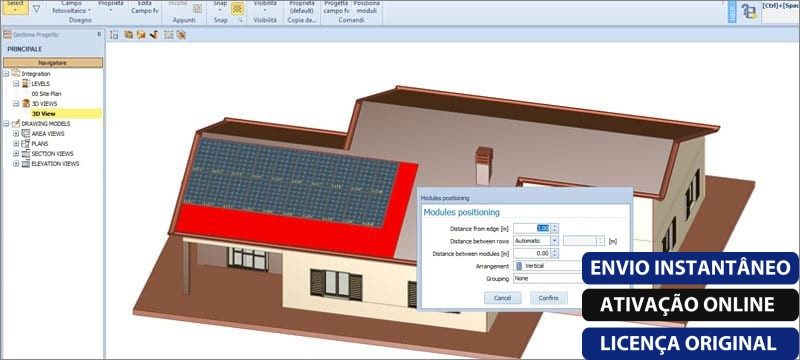This screenshot has height=360, width=800.
Task: Click the Distance between modules value field
Action: (x=532, y=253)
